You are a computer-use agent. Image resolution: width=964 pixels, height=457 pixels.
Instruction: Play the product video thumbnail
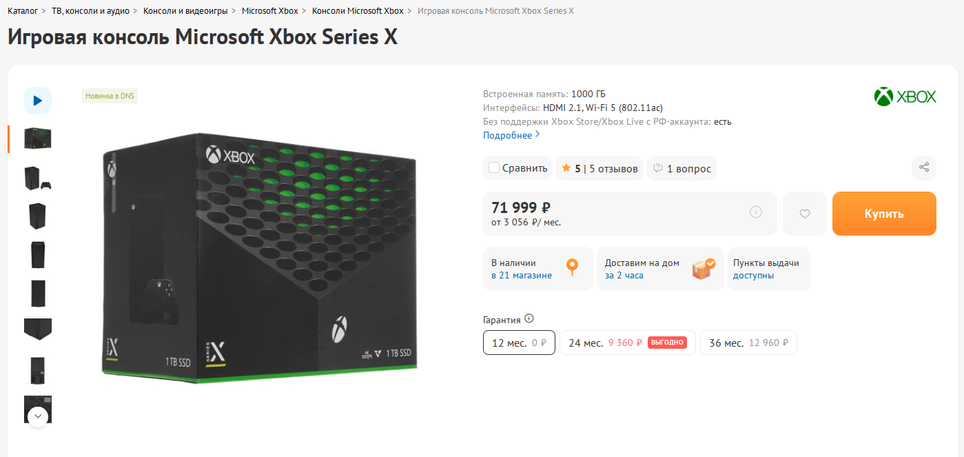point(37,100)
